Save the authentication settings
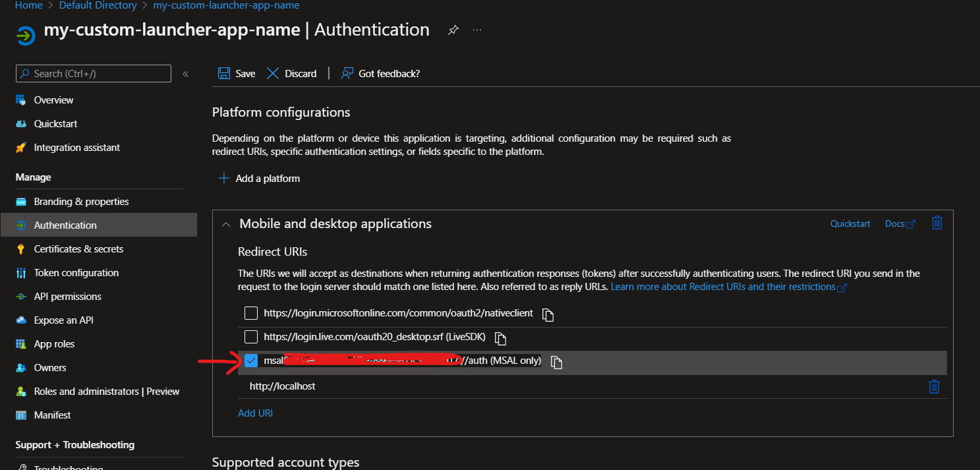Image resolution: width=980 pixels, height=470 pixels. pyautogui.click(x=237, y=74)
